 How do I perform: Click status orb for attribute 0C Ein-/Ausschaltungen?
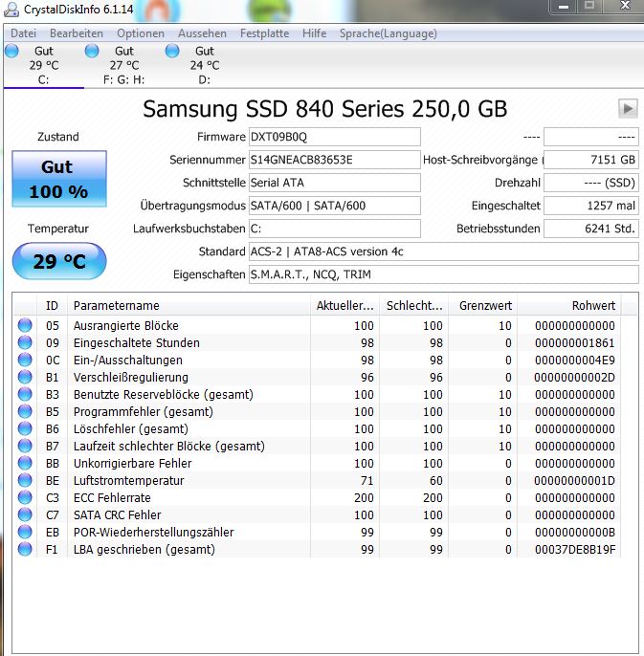pos(25,360)
